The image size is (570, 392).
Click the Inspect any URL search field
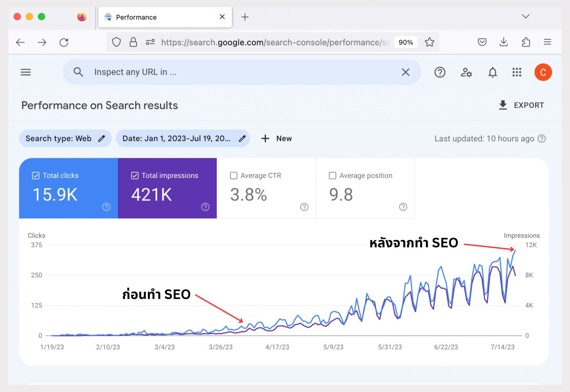242,72
